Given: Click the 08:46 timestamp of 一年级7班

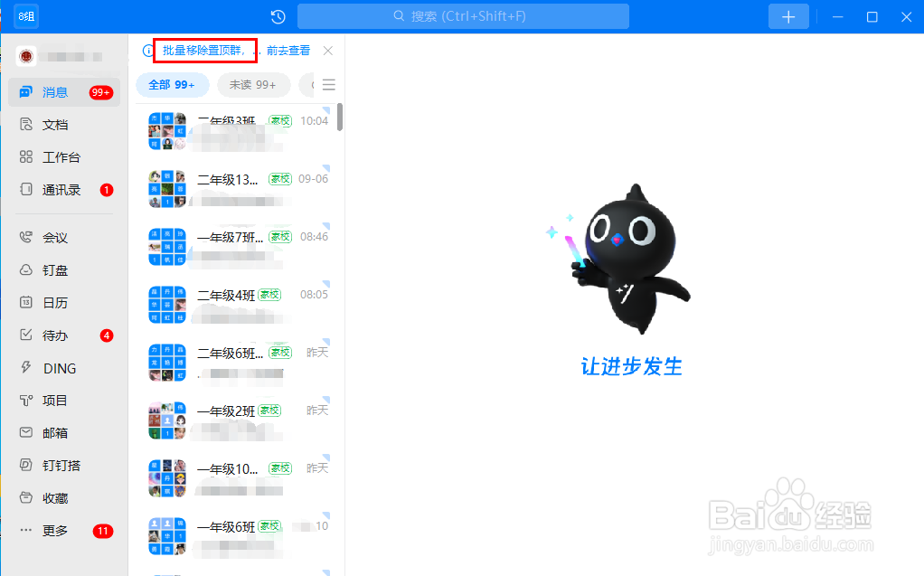Looking at the screenshot, I should click(x=314, y=236).
